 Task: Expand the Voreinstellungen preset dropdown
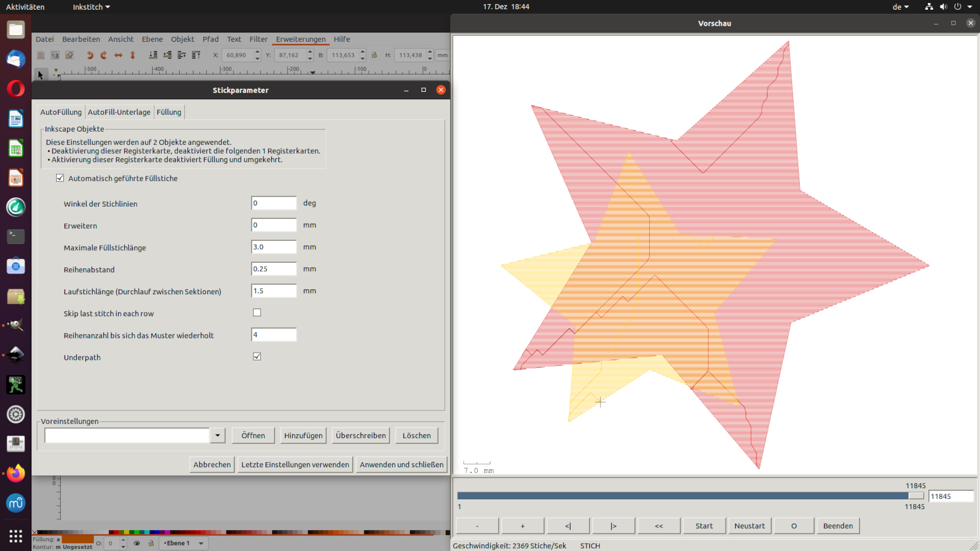[x=218, y=435]
